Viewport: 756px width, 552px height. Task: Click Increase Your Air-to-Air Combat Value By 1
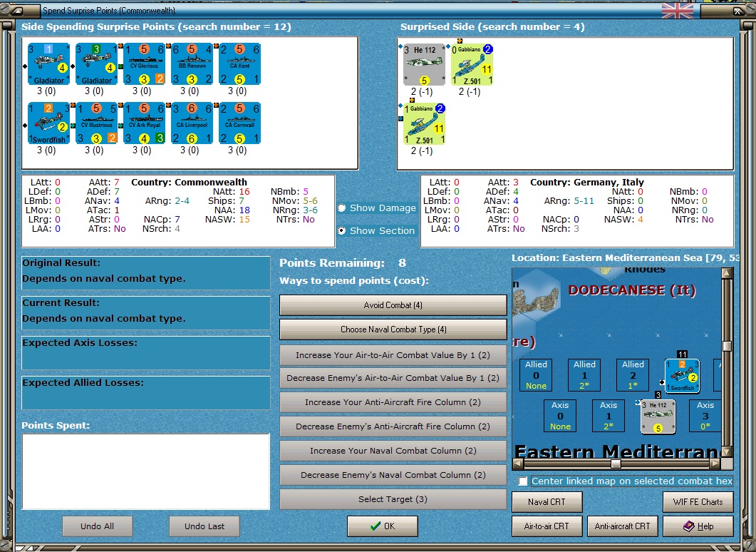pos(393,355)
